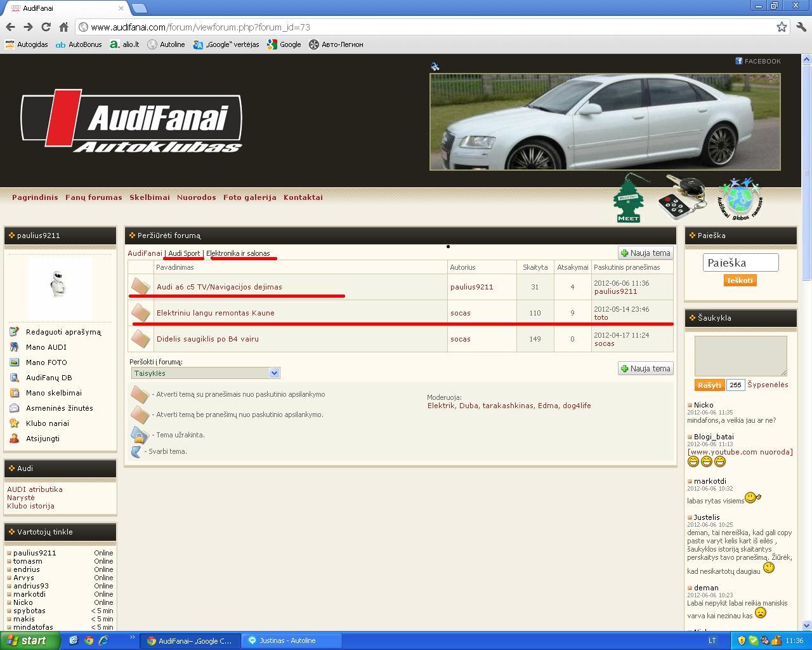Image resolution: width=812 pixels, height=650 pixels.
Task: Open Audi Sport breadcrumb link
Action: 184,253
